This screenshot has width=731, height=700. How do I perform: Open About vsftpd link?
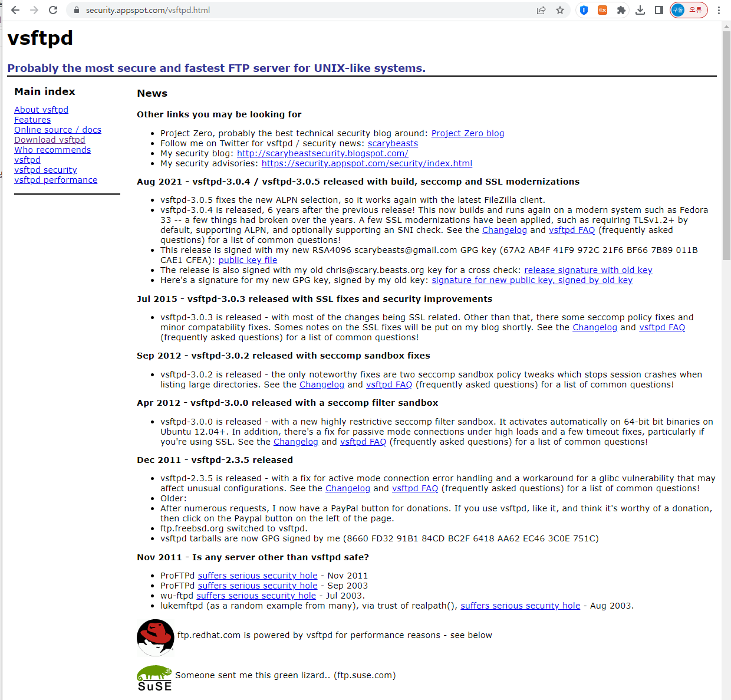[41, 110]
